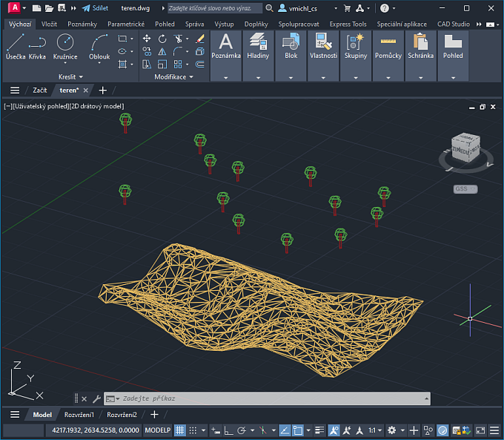Image resolution: width=504 pixels, height=440 pixels.
Task: Insert a Blok from the ribbon
Action: [291, 46]
